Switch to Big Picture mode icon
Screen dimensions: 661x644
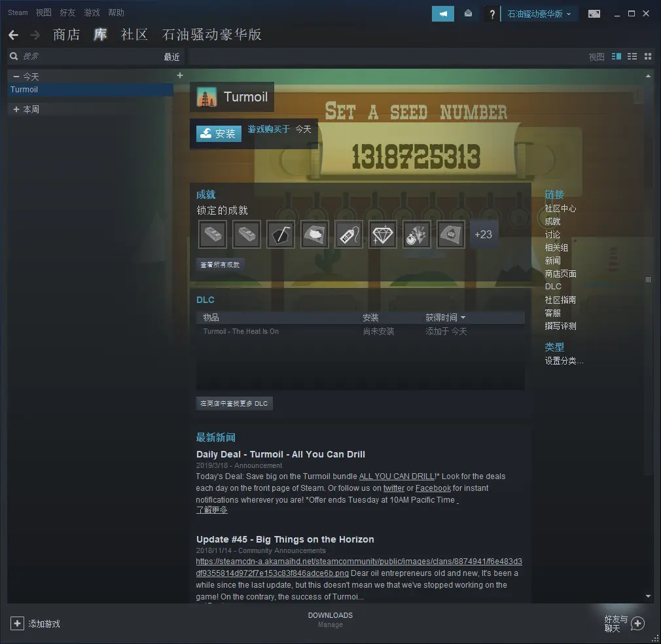(594, 14)
